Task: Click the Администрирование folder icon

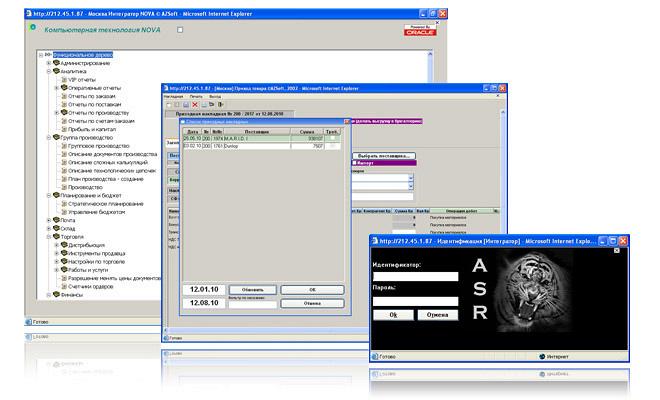Action: pos(56,63)
